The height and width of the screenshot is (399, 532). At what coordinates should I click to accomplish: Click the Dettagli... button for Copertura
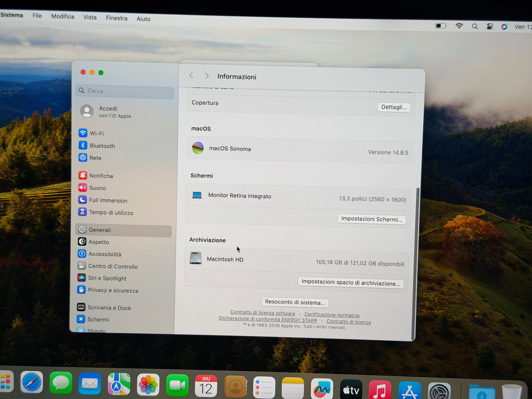pos(394,107)
